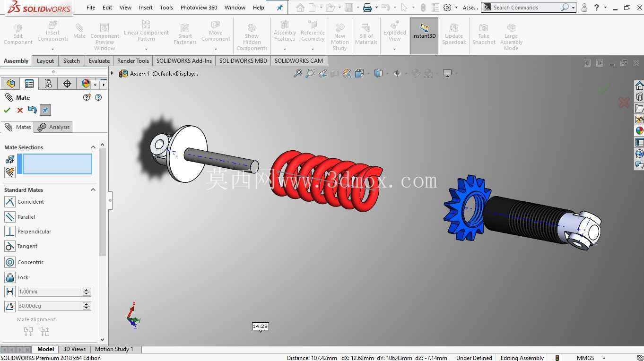This screenshot has height=361, width=644.
Task: Click the Zoom to Fit icon
Action: tap(297, 73)
